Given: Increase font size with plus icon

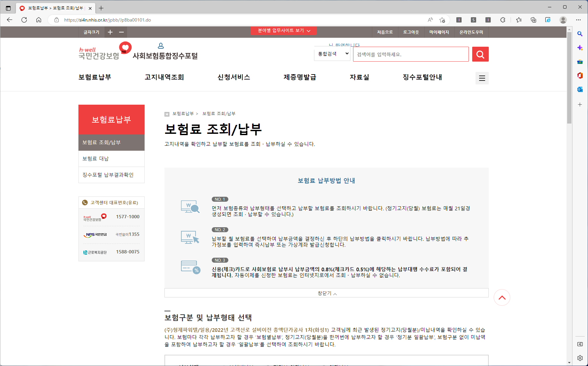Looking at the screenshot, I should pos(110,32).
